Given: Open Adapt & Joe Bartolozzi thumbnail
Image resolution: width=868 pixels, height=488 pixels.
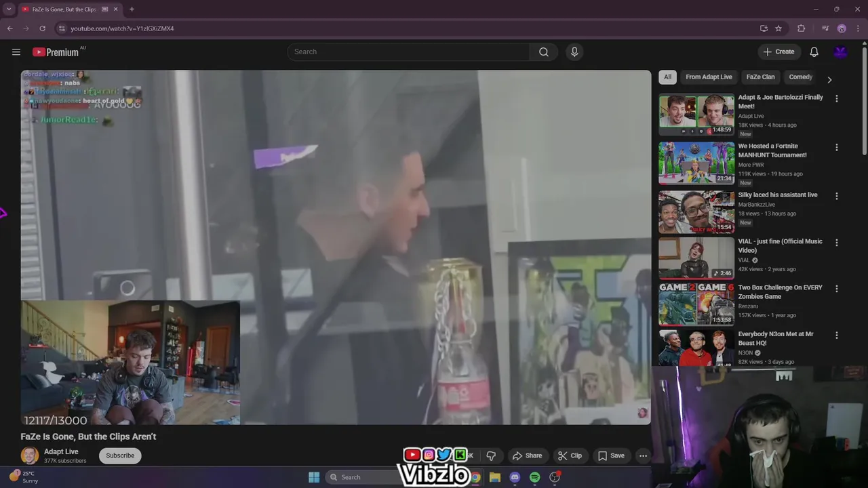Looking at the screenshot, I should [x=696, y=115].
